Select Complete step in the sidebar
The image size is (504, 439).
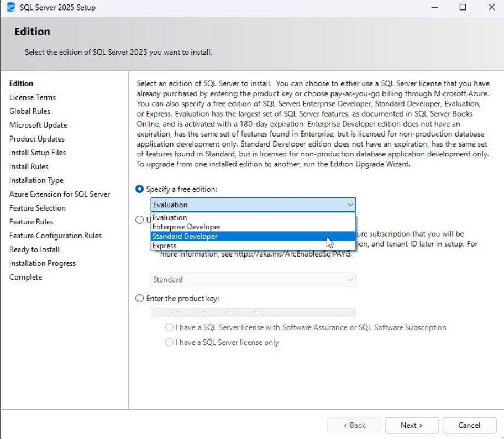[x=26, y=277]
